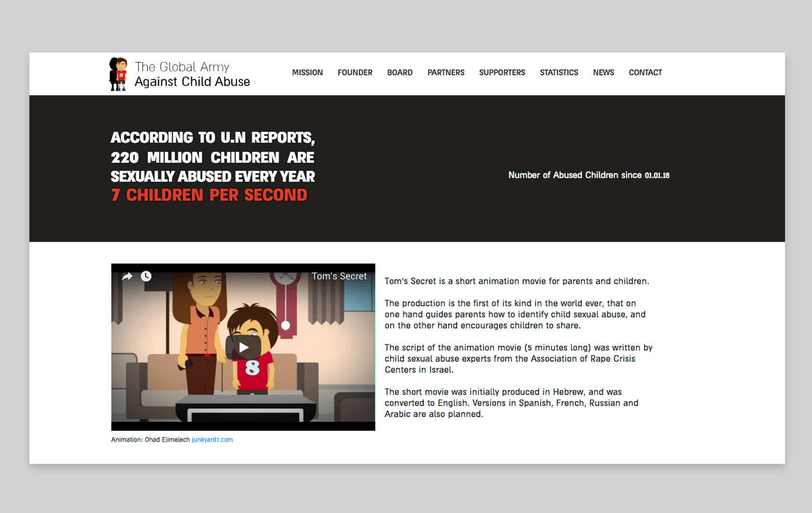The image size is (812, 513).
Task: Follow the junkyard7.com link
Action: click(213, 440)
